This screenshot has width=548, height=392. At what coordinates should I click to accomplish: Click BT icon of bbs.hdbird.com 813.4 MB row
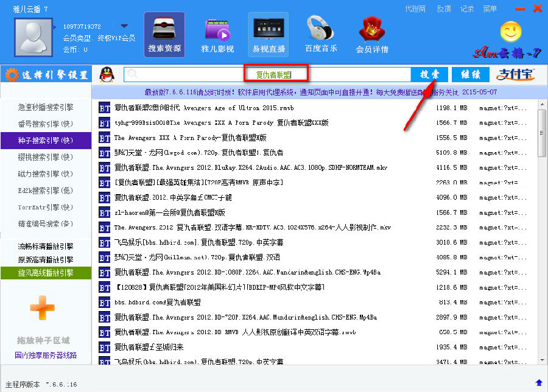105,303
